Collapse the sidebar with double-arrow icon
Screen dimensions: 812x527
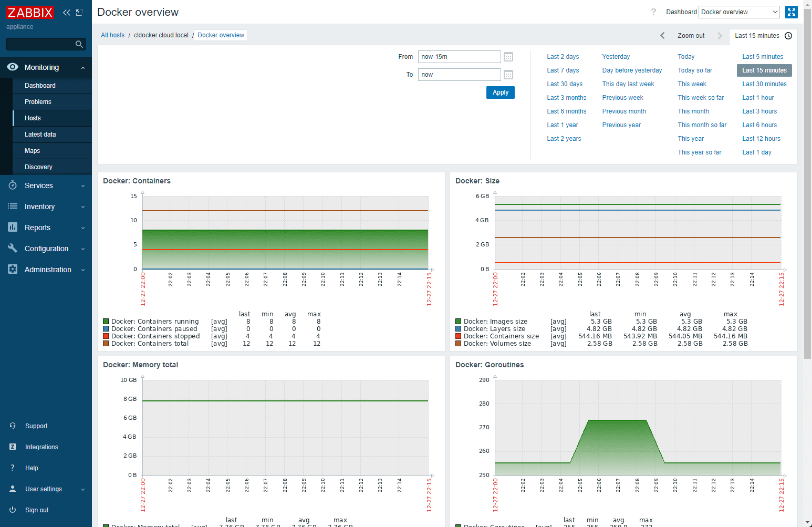tap(67, 13)
